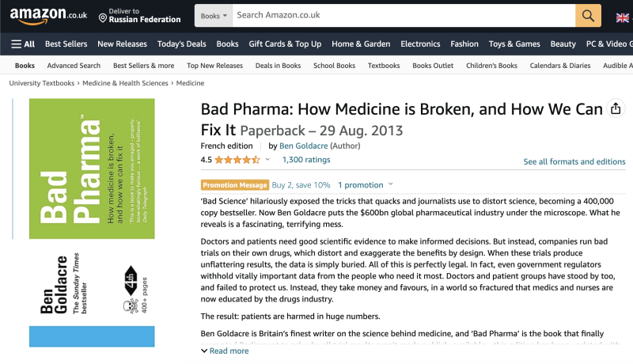Open the All hamburger menu

click(23, 44)
